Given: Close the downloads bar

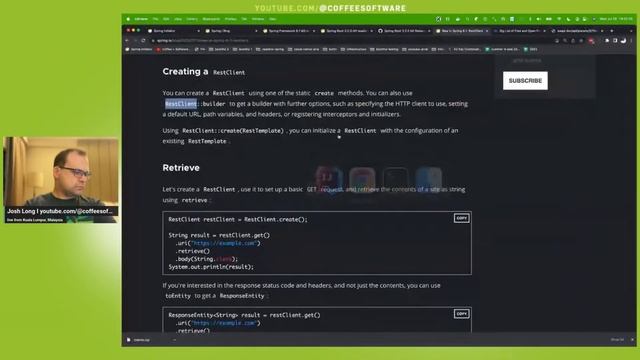Looking at the screenshot, I should coord(632,340).
